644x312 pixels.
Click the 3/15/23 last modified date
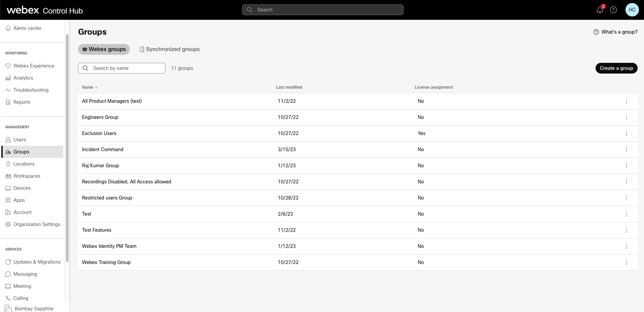click(287, 149)
